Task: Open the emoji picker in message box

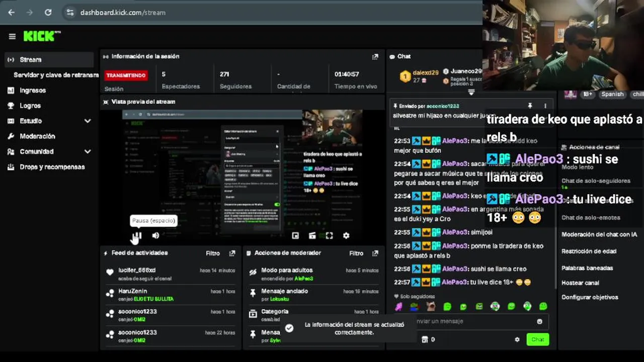Action: point(539,321)
